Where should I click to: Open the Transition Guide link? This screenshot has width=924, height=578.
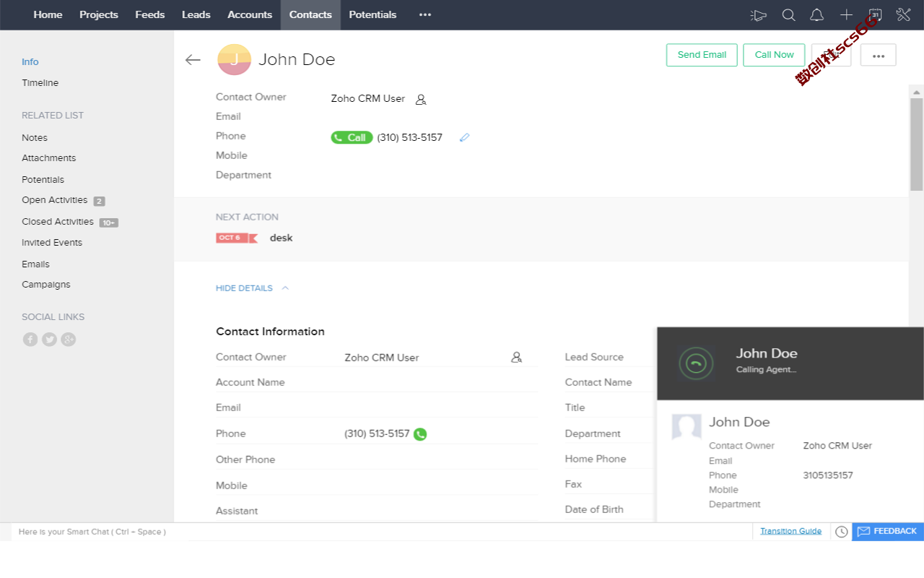[x=790, y=531]
